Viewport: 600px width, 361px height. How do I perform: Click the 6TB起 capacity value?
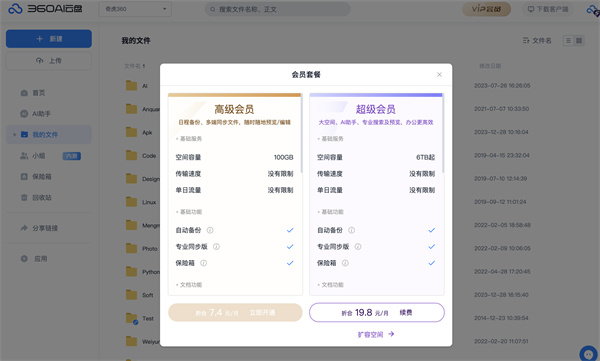point(425,157)
